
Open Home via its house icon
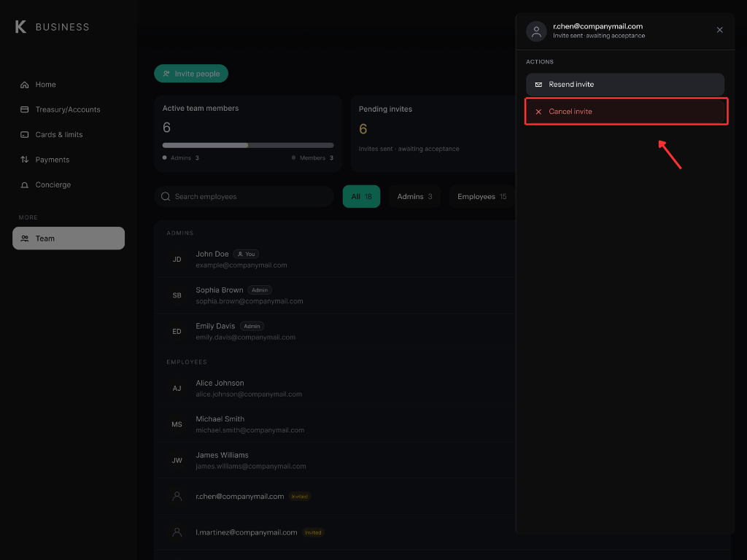(24, 85)
